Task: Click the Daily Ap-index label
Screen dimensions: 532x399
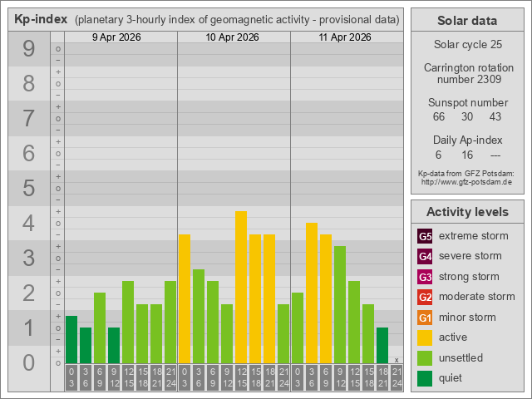Action: [466, 140]
